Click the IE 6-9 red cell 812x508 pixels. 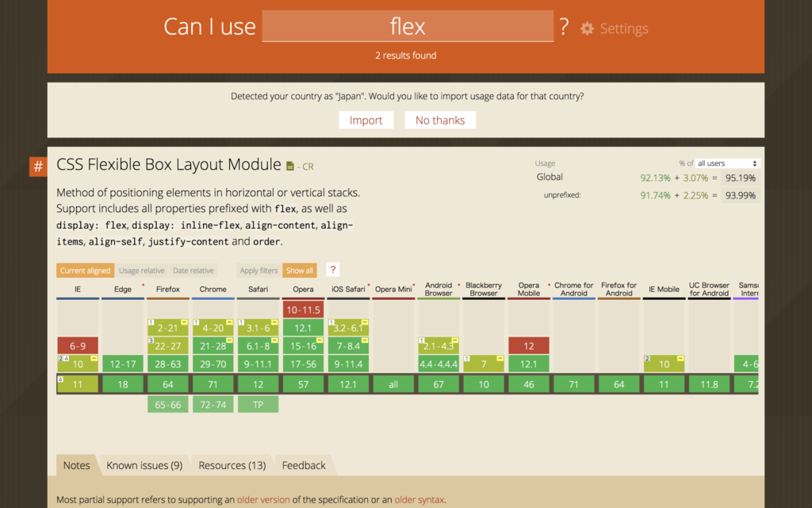pyautogui.click(x=78, y=346)
